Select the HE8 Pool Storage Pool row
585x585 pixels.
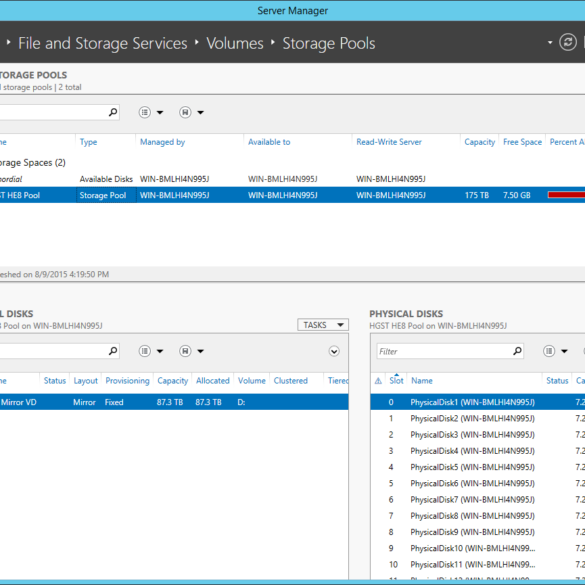pos(292,195)
